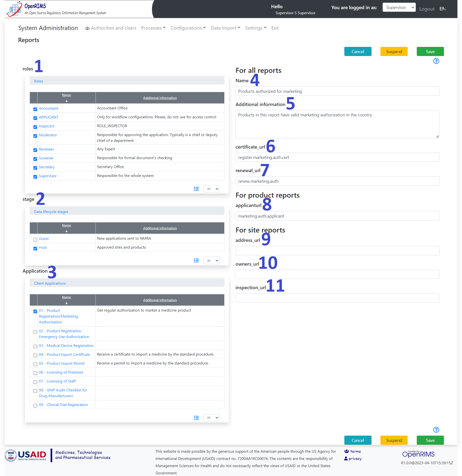
Task: Open the Moderator role link
Action: (x=48, y=135)
